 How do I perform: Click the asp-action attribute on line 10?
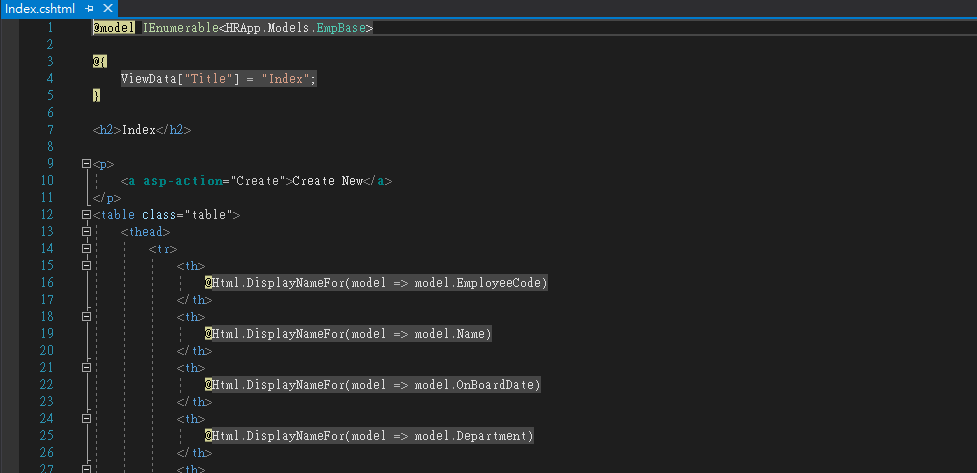pos(183,181)
